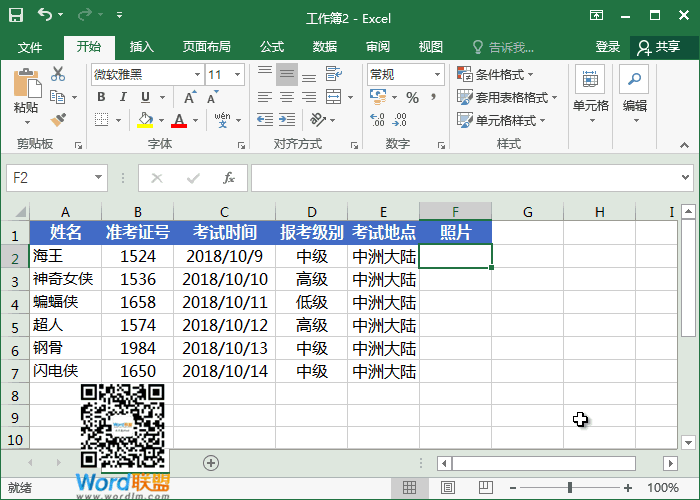Click the Cut scissors icon

[x=58, y=74]
